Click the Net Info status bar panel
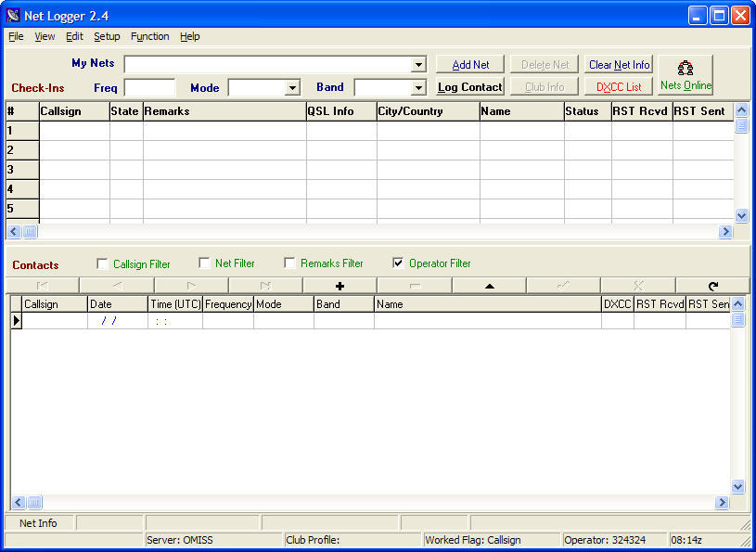 pyautogui.click(x=39, y=523)
